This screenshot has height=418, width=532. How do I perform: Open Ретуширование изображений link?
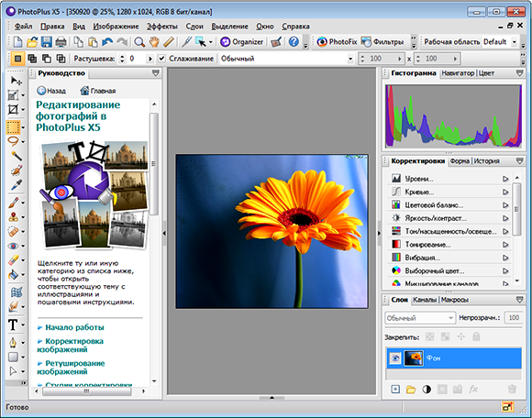click(x=71, y=368)
